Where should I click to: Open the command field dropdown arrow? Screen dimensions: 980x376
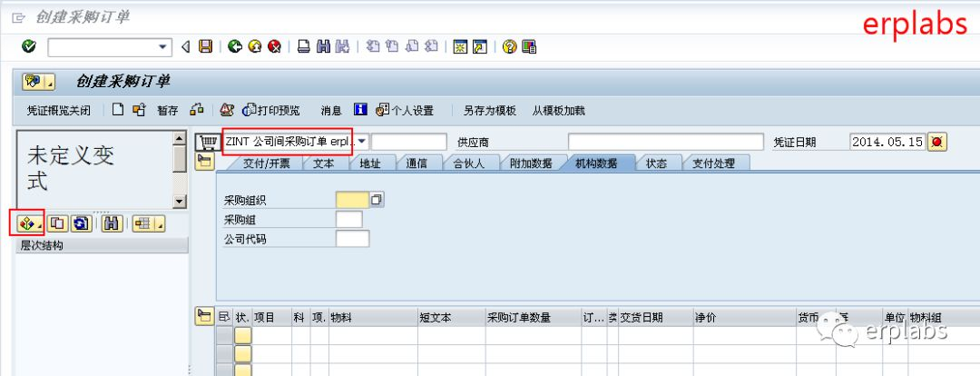(x=163, y=47)
